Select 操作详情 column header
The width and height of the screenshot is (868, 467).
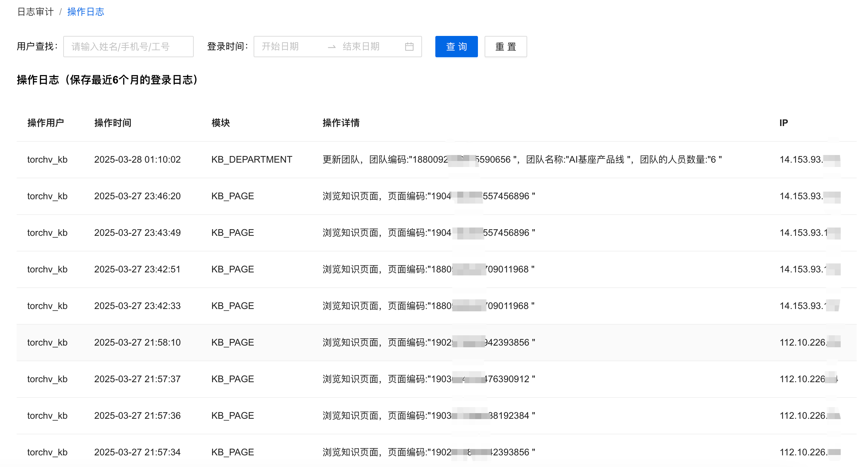(x=341, y=123)
